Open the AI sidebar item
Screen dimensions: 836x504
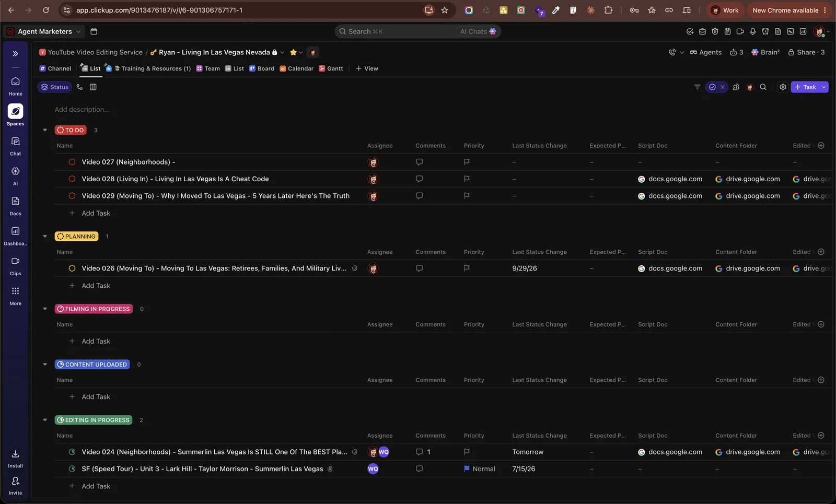click(x=15, y=176)
